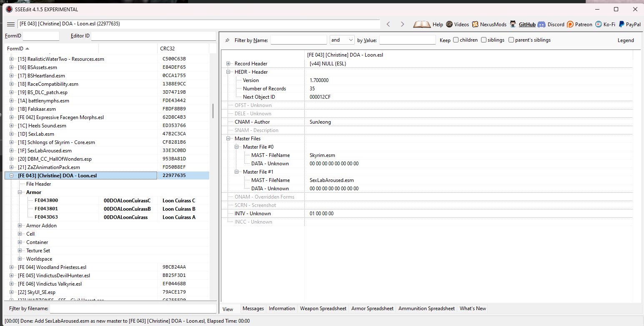
Task: Click the Editor ID search field
Action: coord(153,36)
